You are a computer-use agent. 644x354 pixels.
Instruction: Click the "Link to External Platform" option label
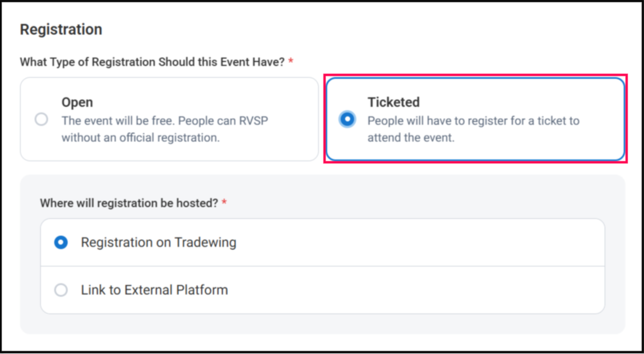(x=154, y=290)
